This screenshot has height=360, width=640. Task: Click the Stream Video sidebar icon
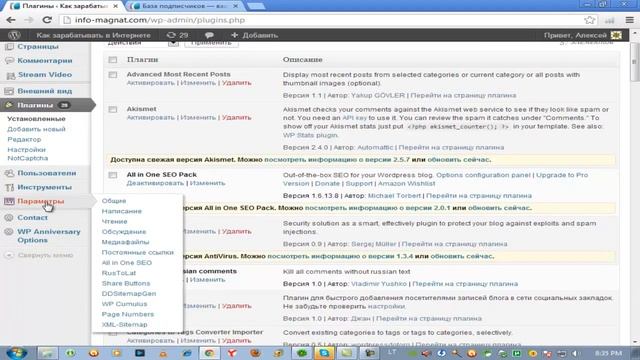click(10, 75)
